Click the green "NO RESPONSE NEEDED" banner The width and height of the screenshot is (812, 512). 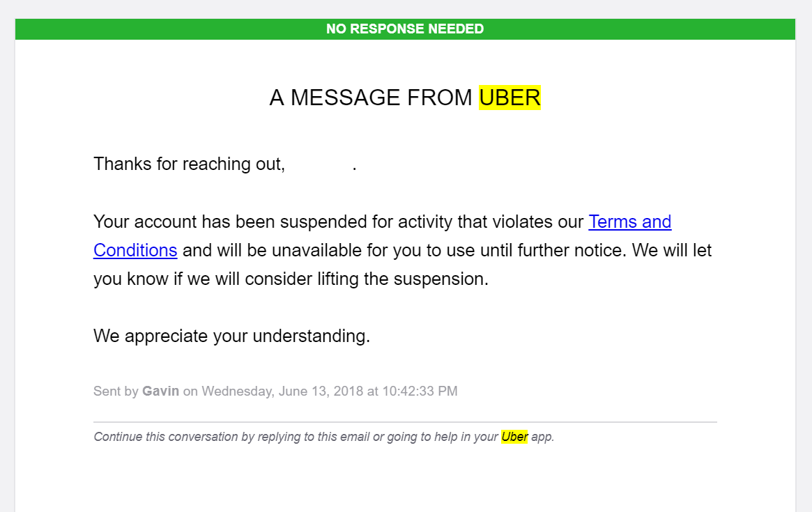(x=405, y=29)
